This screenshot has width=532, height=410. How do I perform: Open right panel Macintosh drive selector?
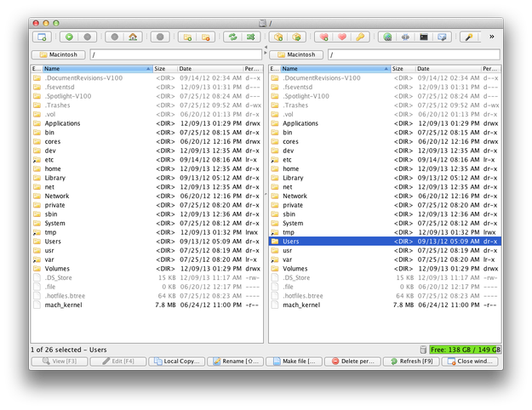tap(296, 54)
